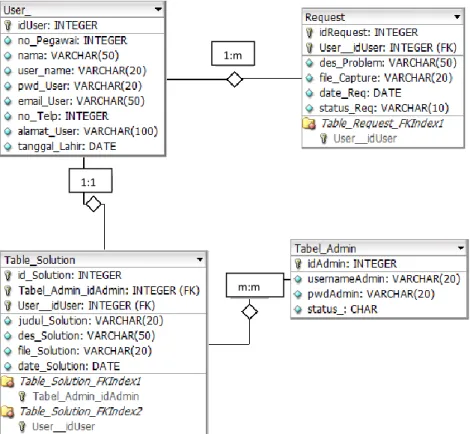Click diamond icon beside des_Problem

(309, 63)
